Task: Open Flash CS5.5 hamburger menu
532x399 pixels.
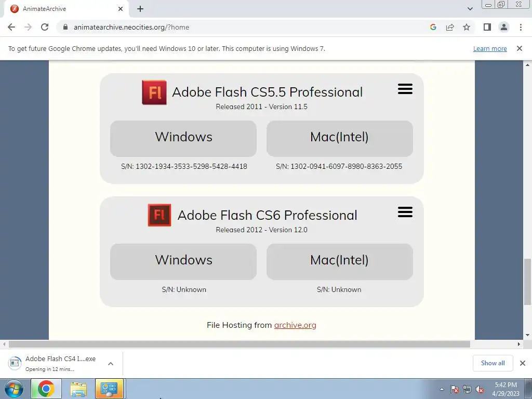Action: coord(405,89)
